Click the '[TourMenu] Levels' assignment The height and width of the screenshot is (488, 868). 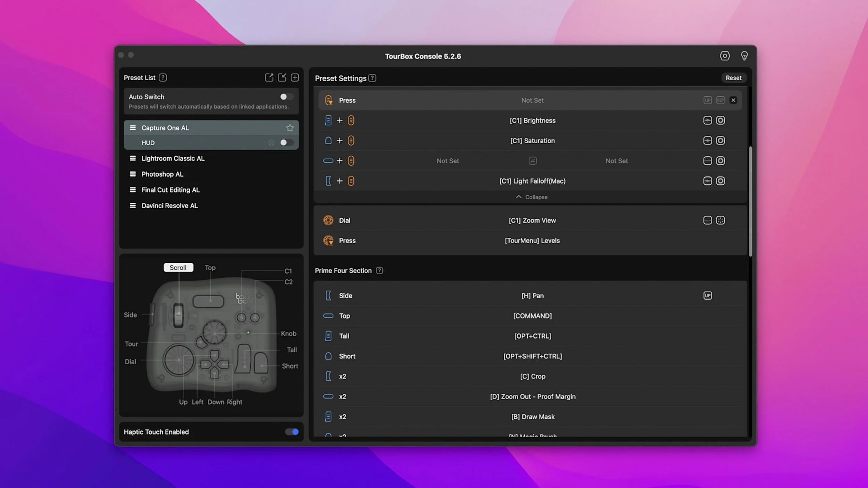(533, 241)
